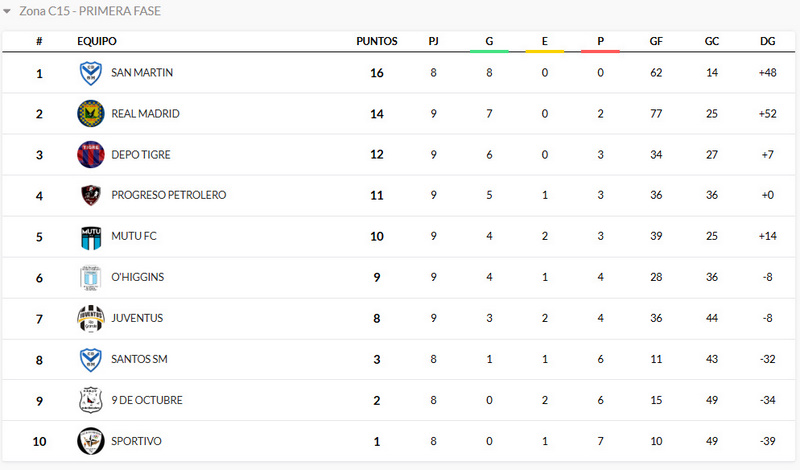
Task: Click the red-underlined P column header
Action: [x=600, y=42]
